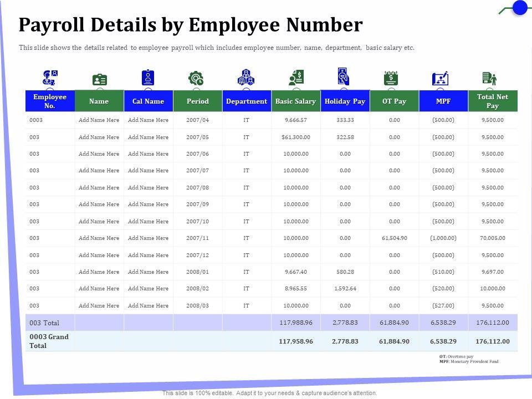Click the OT pay value 61,504.90
Image resolution: width=532 pixels, height=399 pixels.
tap(394, 238)
